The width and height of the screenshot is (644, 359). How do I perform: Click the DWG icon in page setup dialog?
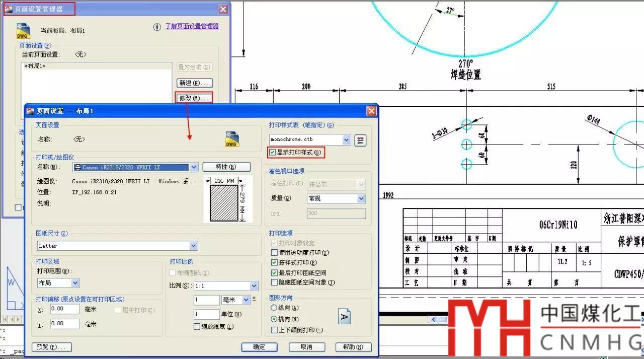click(x=231, y=139)
